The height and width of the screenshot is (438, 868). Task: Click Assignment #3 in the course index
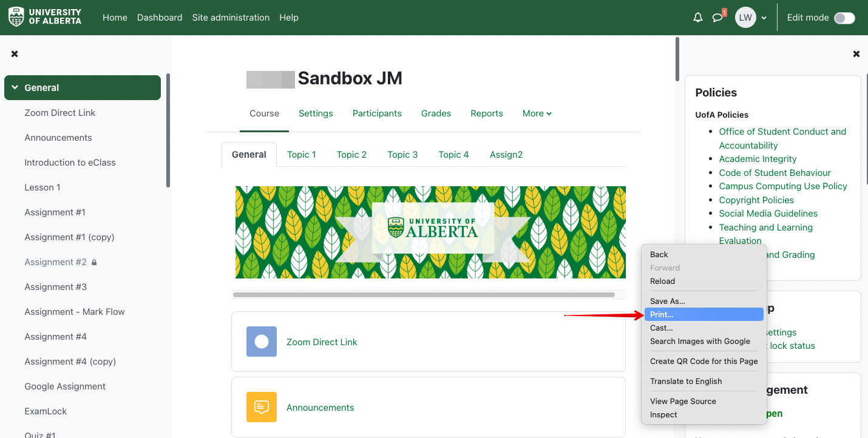pyautogui.click(x=56, y=287)
